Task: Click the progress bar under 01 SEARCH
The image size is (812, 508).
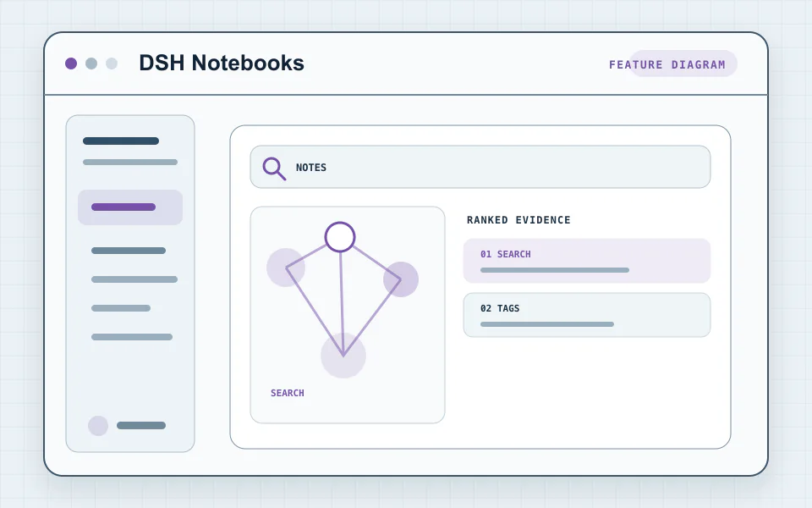Action: 555,270
